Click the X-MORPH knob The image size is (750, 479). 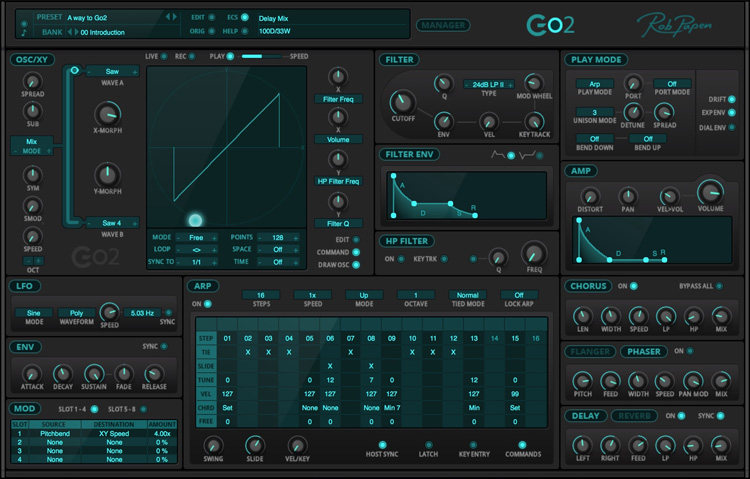[108, 114]
